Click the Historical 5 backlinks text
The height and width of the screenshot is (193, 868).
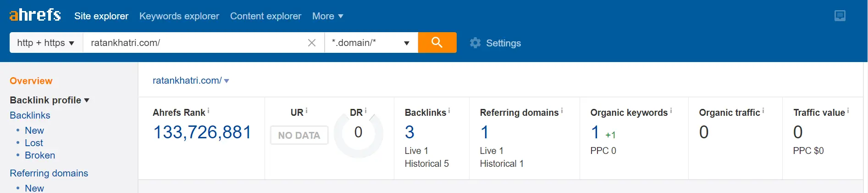click(427, 164)
